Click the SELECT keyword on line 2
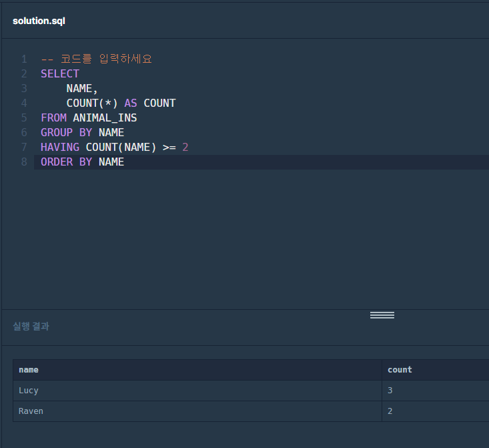The height and width of the screenshot is (448, 489). [60, 73]
